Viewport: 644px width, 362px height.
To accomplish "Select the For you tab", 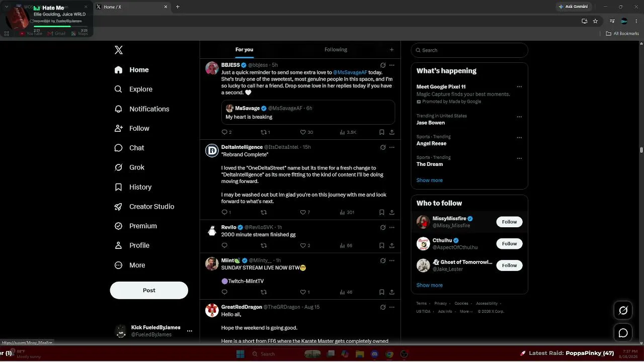I will point(244,50).
